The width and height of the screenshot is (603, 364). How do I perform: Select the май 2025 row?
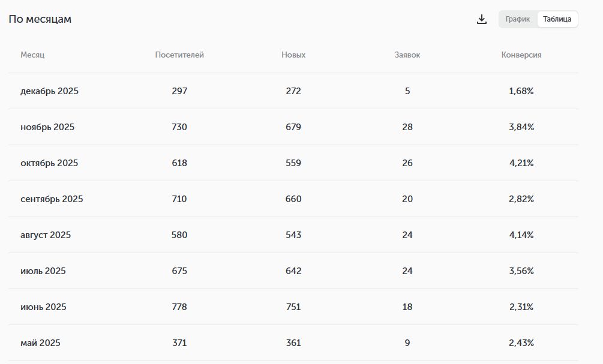(40, 343)
